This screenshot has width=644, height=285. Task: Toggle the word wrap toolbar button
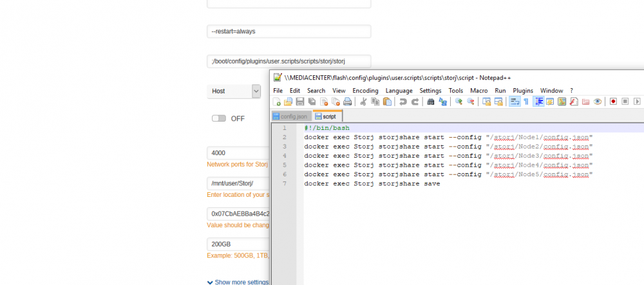point(514,101)
